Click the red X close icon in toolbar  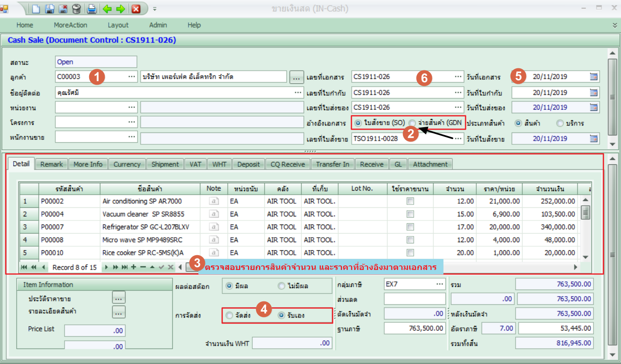(x=136, y=9)
